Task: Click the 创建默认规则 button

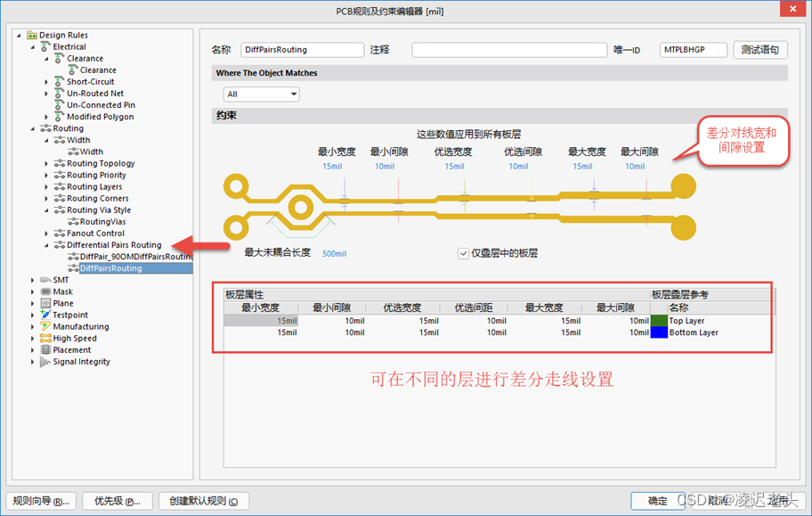Action: point(204,501)
